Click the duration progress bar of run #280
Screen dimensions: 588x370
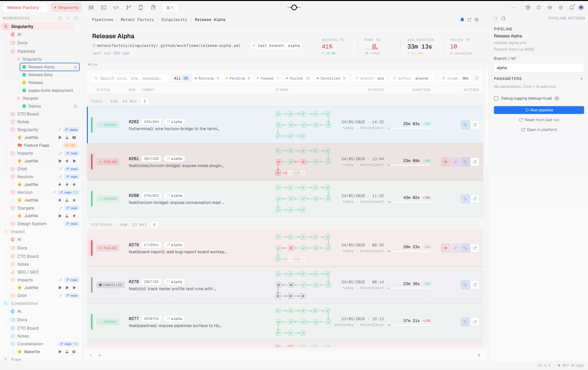[x=409, y=202]
